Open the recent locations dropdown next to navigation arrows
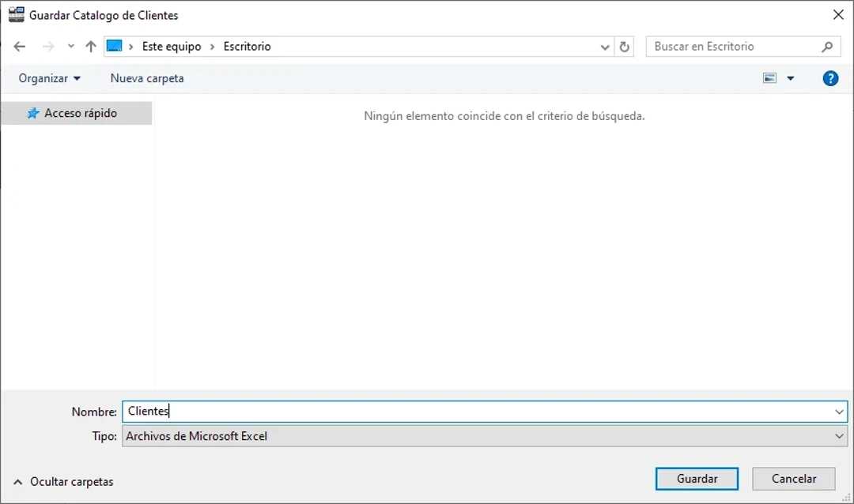Screen dimensions: 854x504 [70, 46]
